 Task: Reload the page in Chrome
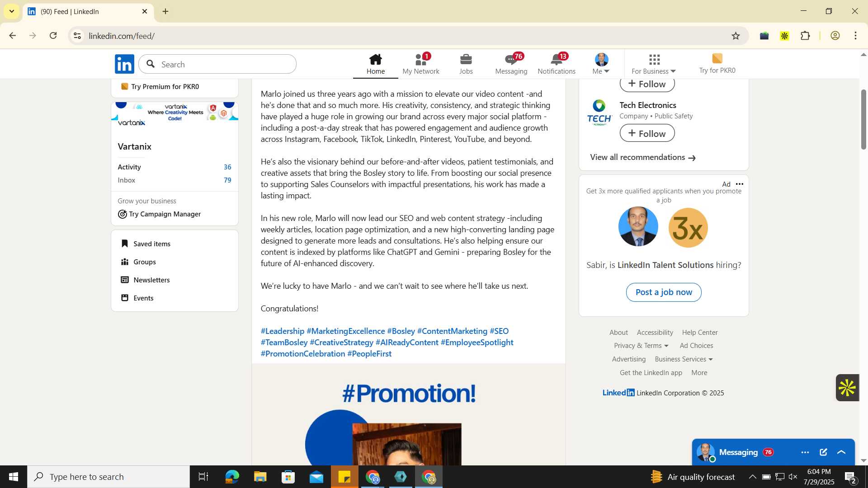(53, 36)
